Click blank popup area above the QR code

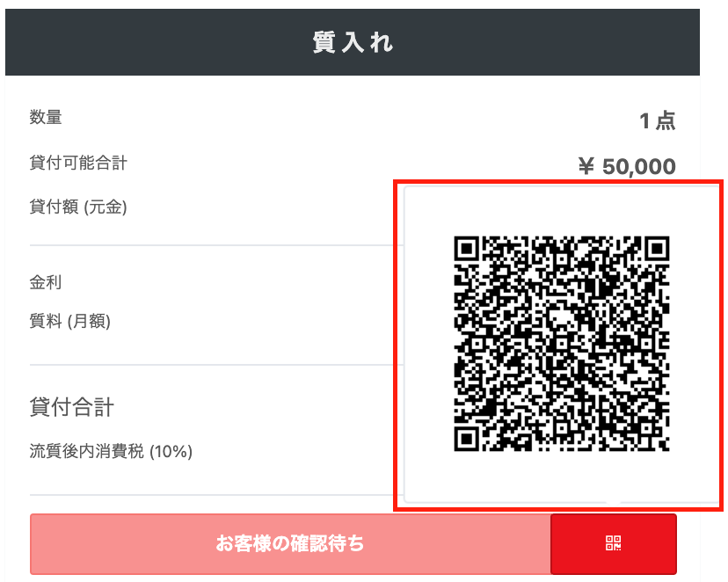point(561,211)
